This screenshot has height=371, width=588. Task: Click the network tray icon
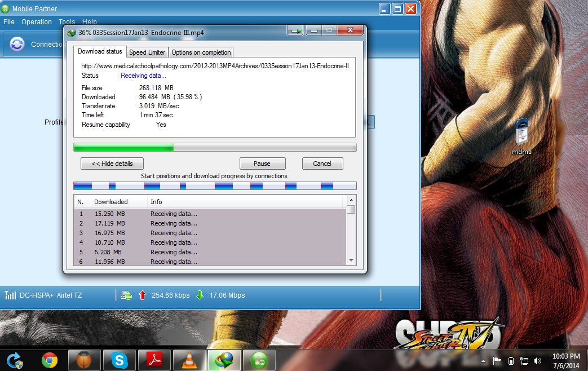click(x=524, y=361)
